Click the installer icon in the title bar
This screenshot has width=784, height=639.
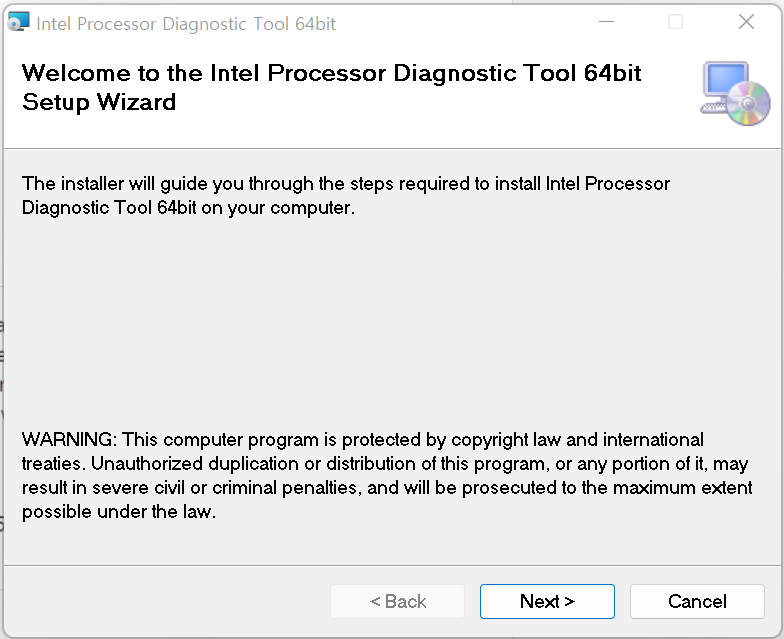click(18, 22)
